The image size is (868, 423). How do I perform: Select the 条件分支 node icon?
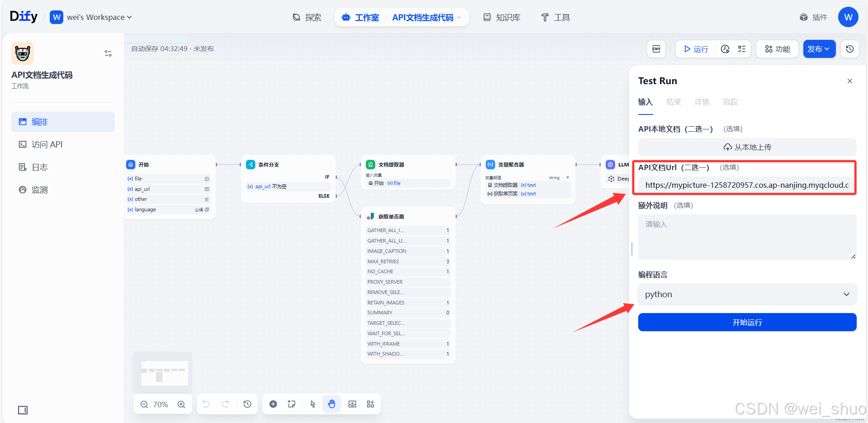click(251, 165)
